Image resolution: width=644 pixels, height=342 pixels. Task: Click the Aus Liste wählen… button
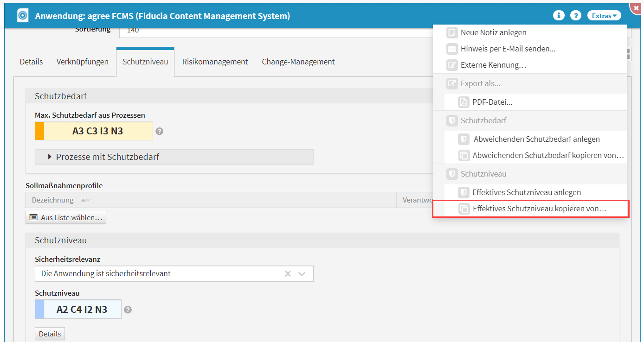[66, 217]
